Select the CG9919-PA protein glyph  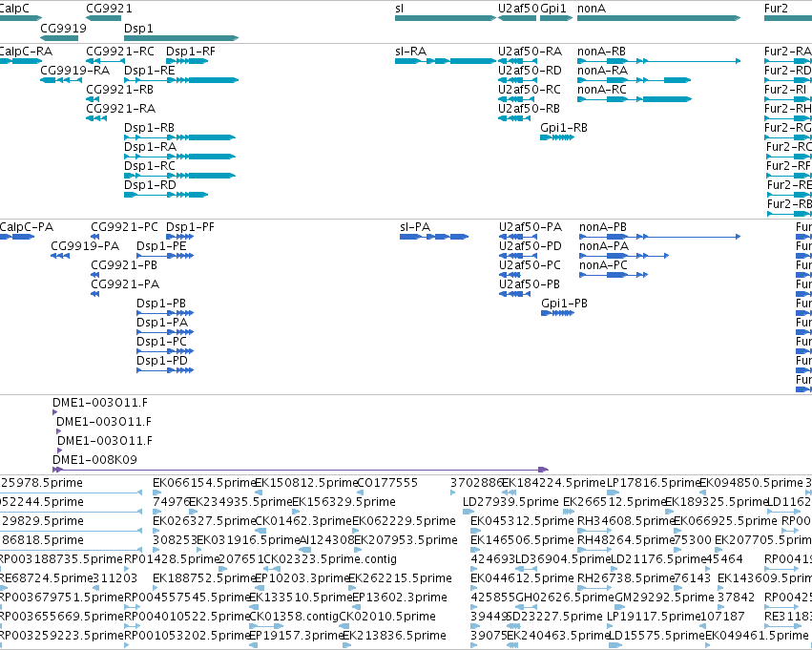(x=60, y=256)
